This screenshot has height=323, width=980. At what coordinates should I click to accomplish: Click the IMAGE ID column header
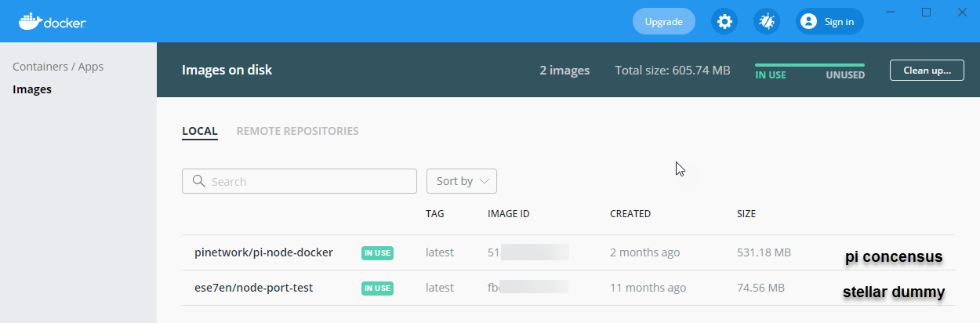(509, 213)
